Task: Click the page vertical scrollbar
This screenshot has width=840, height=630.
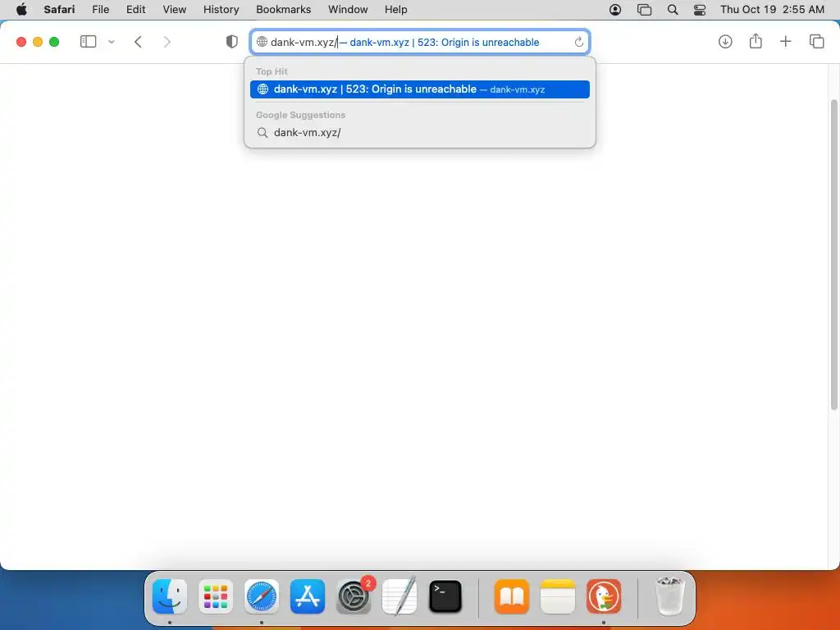Action: click(834, 255)
